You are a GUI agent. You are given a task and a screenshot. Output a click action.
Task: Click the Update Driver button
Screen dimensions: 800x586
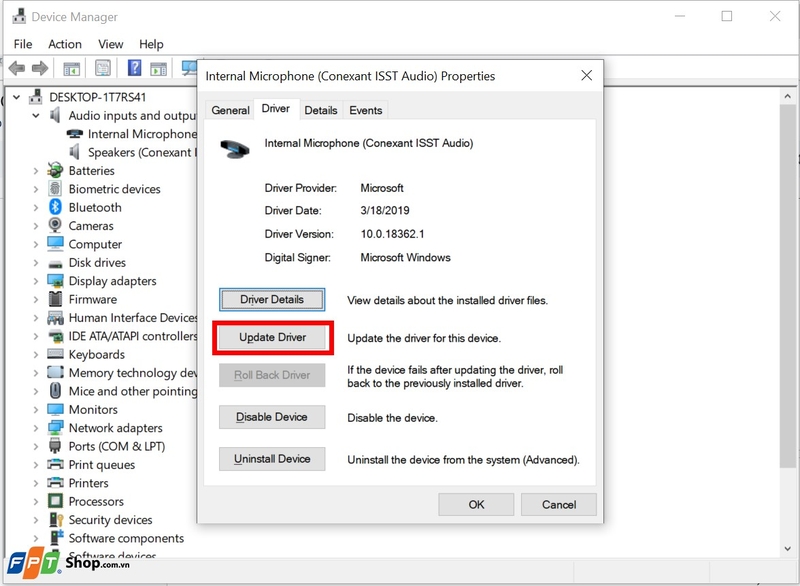(272, 337)
